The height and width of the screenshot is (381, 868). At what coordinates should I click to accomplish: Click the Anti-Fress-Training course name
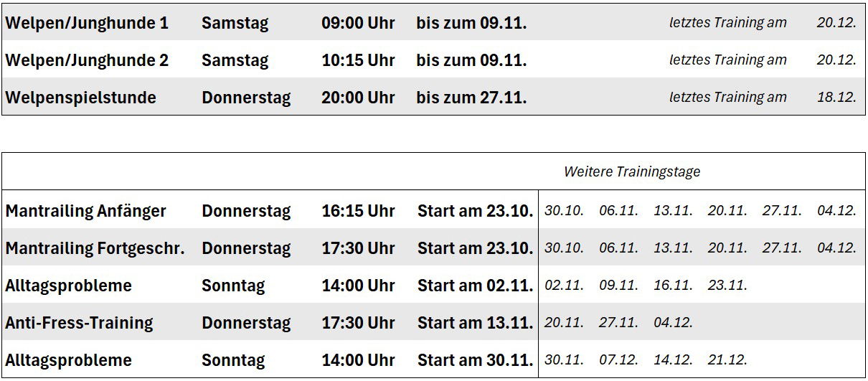point(79,324)
